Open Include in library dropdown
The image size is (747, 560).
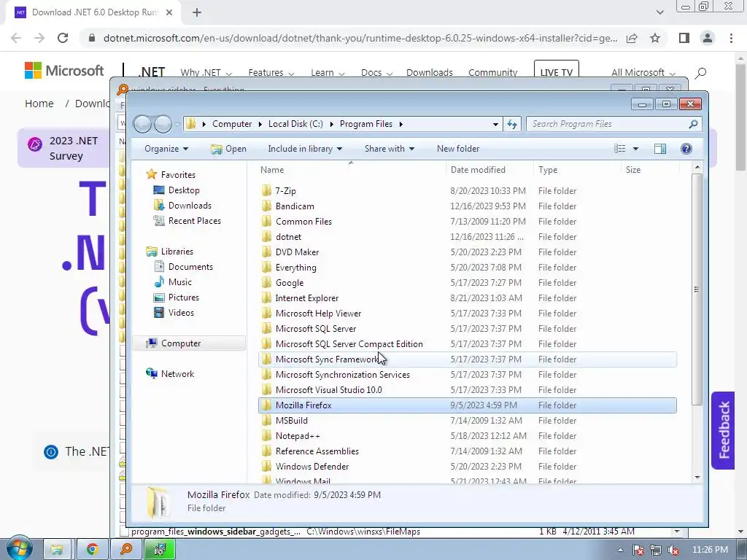pyautogui.click(x=305, y=149)
